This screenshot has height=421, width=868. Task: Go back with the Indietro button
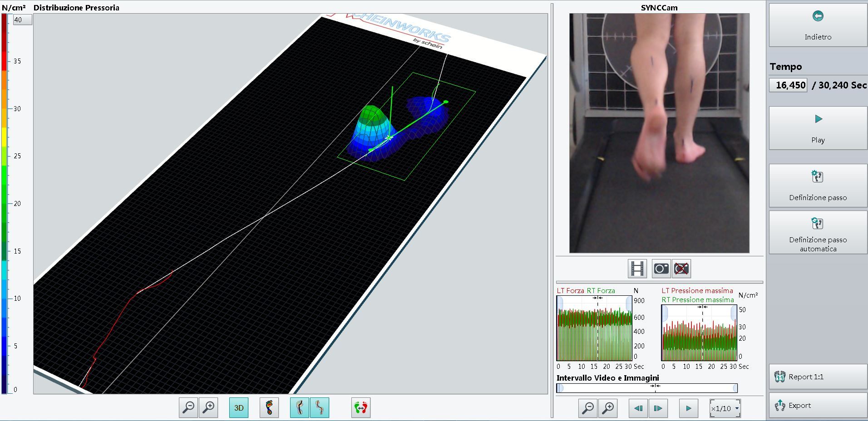(818, 25)
